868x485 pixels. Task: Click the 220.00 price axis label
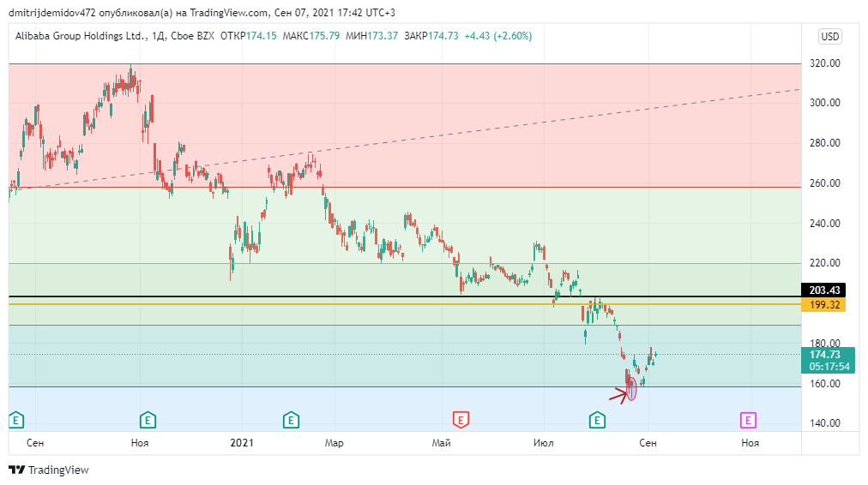click(x=825, y=263)
